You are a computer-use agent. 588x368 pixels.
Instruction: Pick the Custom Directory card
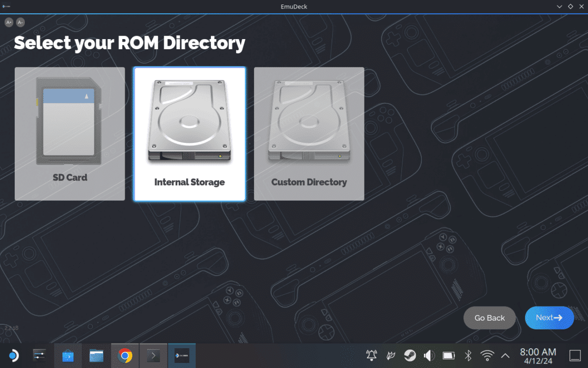coord(309,133)
